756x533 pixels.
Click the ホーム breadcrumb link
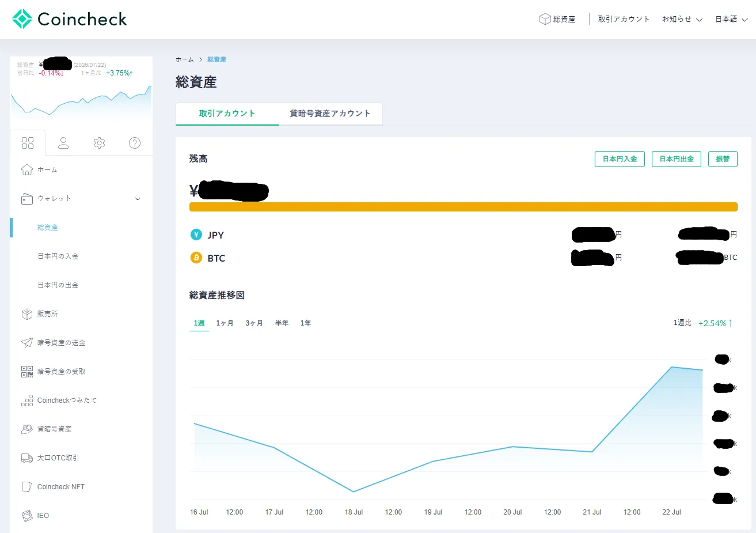pos(185,59)
